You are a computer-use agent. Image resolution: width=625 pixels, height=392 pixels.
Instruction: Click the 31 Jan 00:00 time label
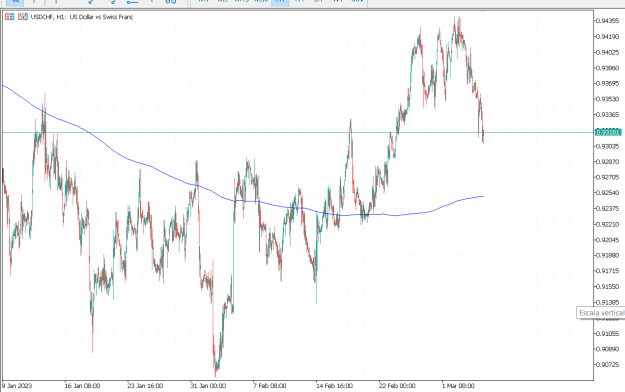208,386
